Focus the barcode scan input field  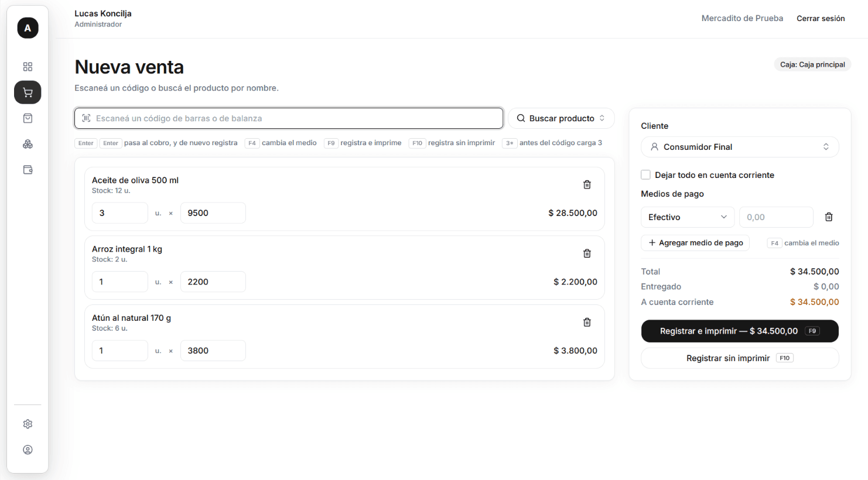click(289, 118)
